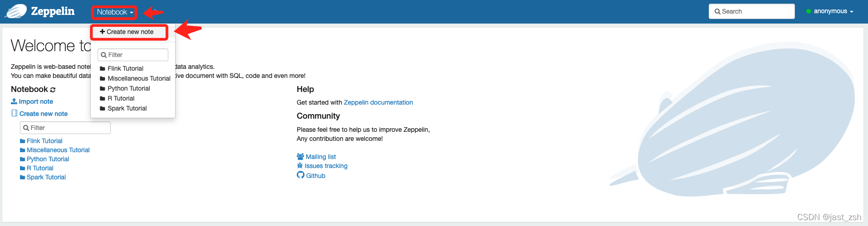Click the people icon beside Mailing list
868x226 pixels.
(300, 156)
